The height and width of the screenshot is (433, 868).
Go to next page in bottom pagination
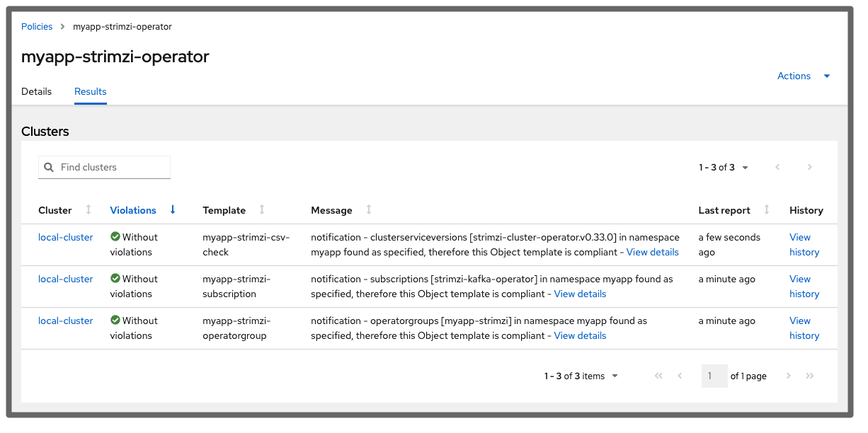tap(789, 376)
